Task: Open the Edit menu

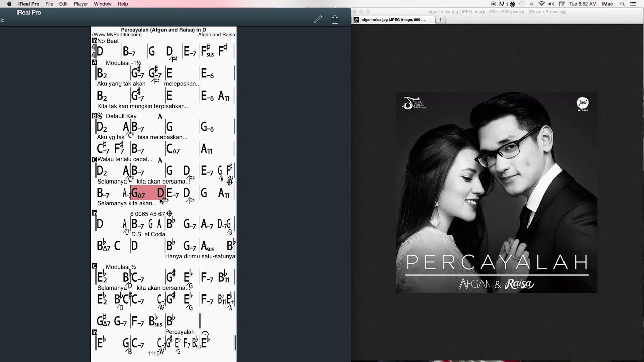Action: [x=63, y=4]
